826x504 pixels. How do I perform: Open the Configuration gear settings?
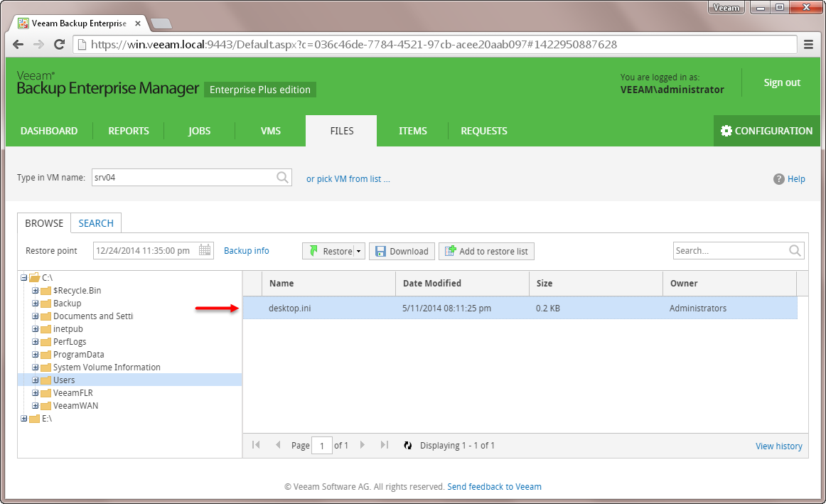[766, 131]
